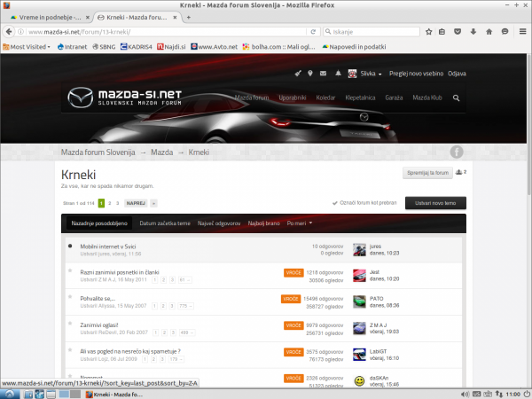The image size is (532, 399).
Task: Open the Po meri sort dropdown
Action: (299, 223)
